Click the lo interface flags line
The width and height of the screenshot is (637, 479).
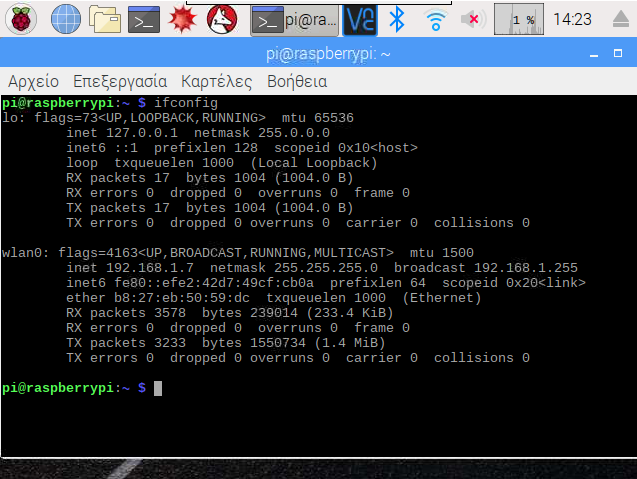(x=178, y=118)
